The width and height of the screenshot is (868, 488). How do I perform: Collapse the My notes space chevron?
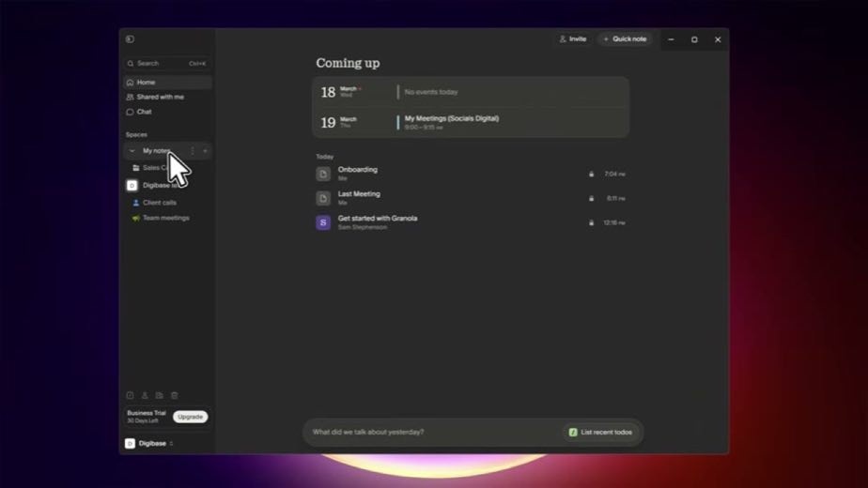[132, 150]
